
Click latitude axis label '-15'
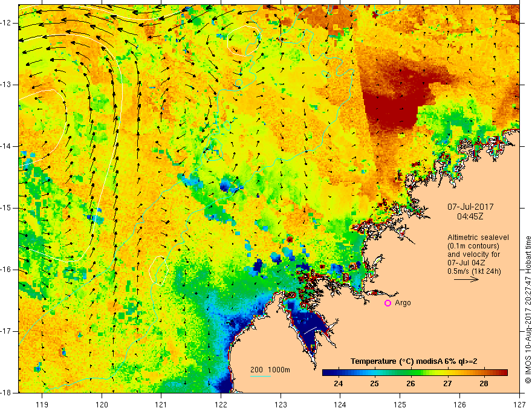[x=6, y=208]
